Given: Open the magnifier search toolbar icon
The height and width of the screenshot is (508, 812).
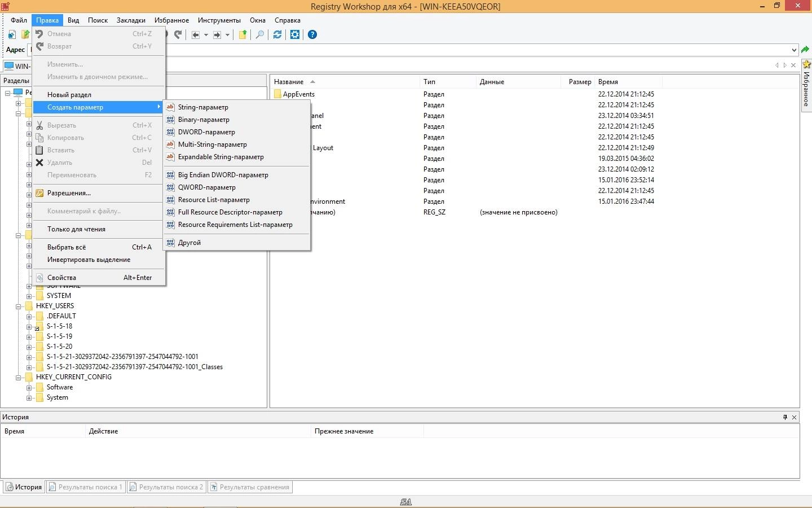Looking at the screenshot, I should point(260,35).
